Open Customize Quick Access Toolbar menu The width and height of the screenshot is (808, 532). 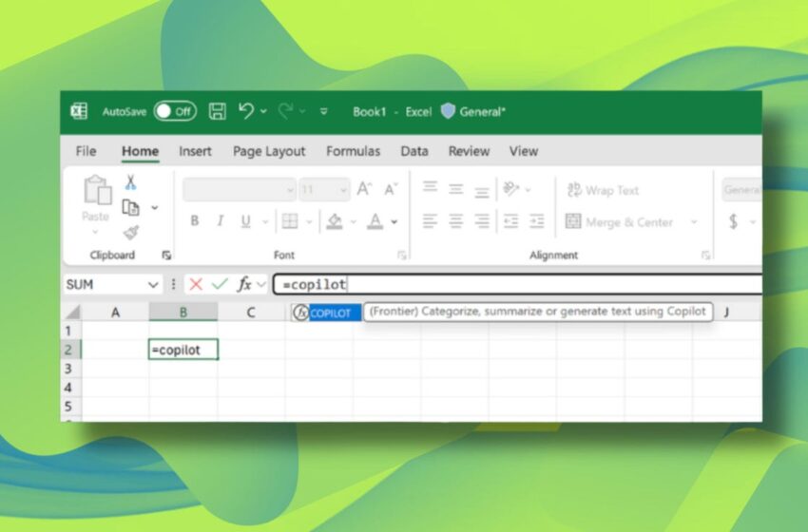point(323,111)
